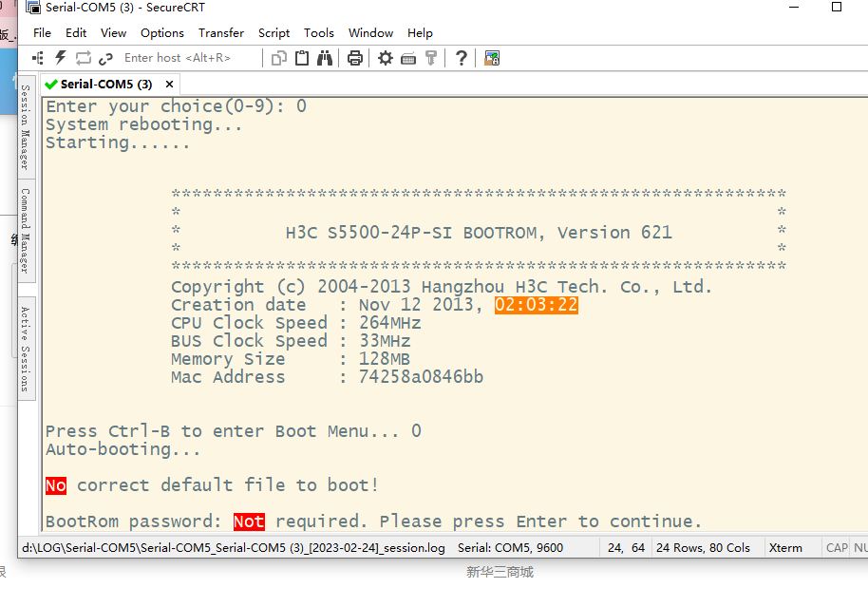Minimize the SecureCRT window
The image size is (868, 607).
point(794,8)
